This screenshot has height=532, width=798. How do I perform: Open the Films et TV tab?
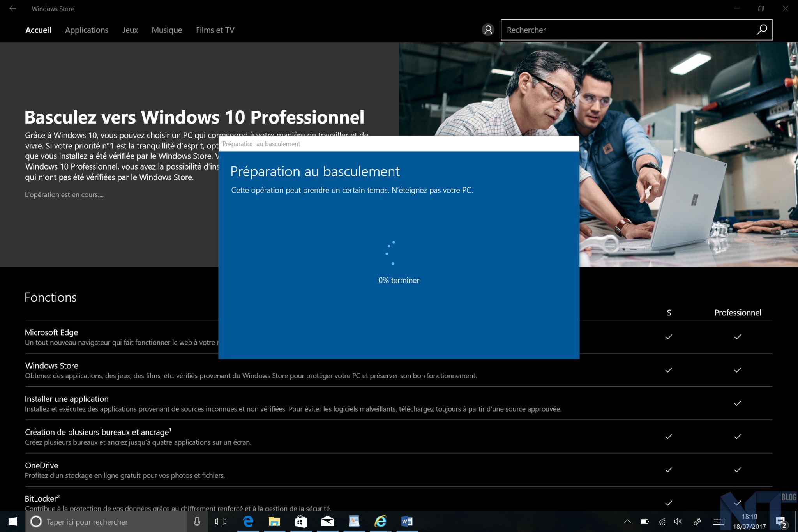215,30
